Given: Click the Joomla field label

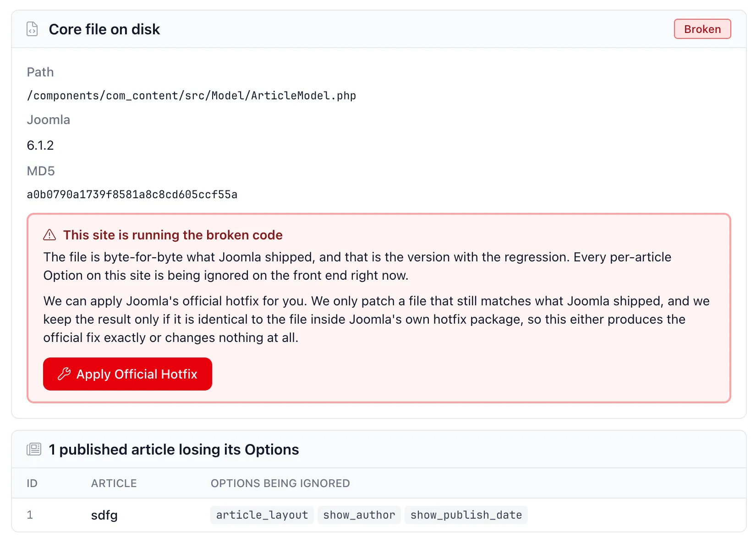Looking at the screenshot, I should pyautogui.click(x=49, y=119).
